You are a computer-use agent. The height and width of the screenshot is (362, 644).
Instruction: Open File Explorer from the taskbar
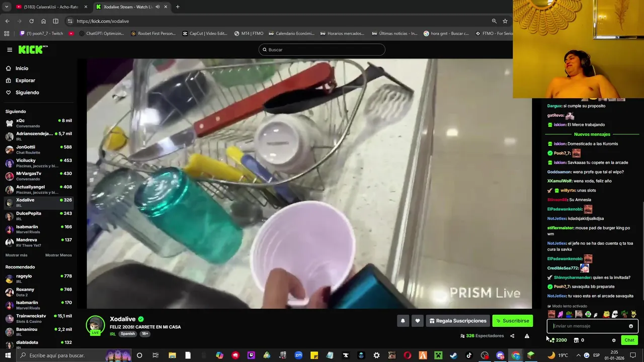click(x=172, y=355)
